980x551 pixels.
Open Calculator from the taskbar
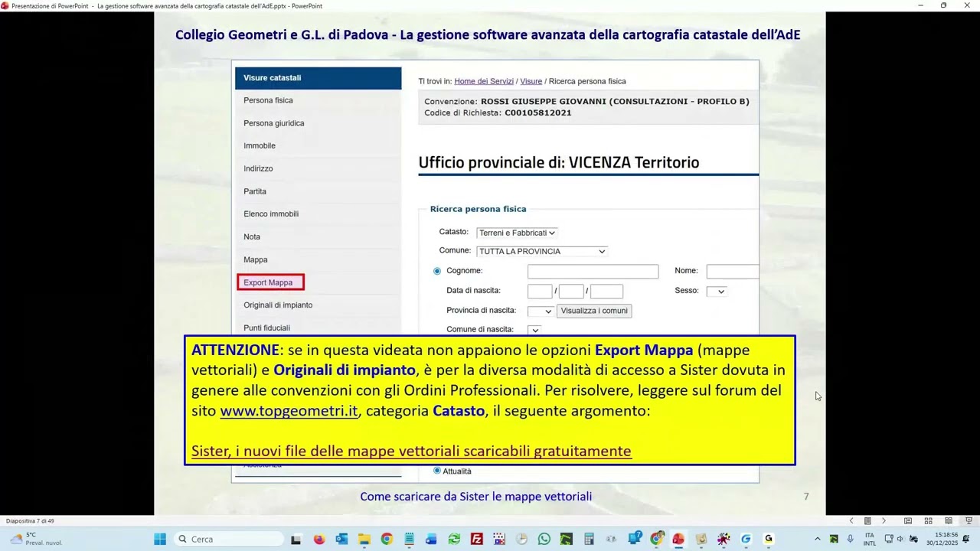(x=589, y=539)
